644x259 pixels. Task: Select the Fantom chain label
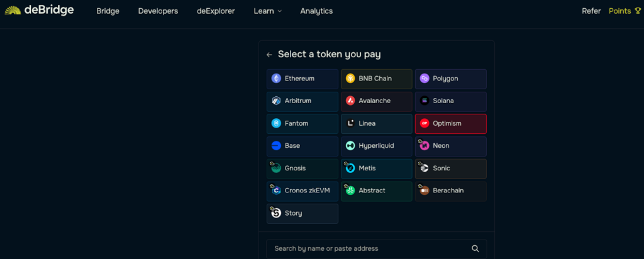(297, 124)
